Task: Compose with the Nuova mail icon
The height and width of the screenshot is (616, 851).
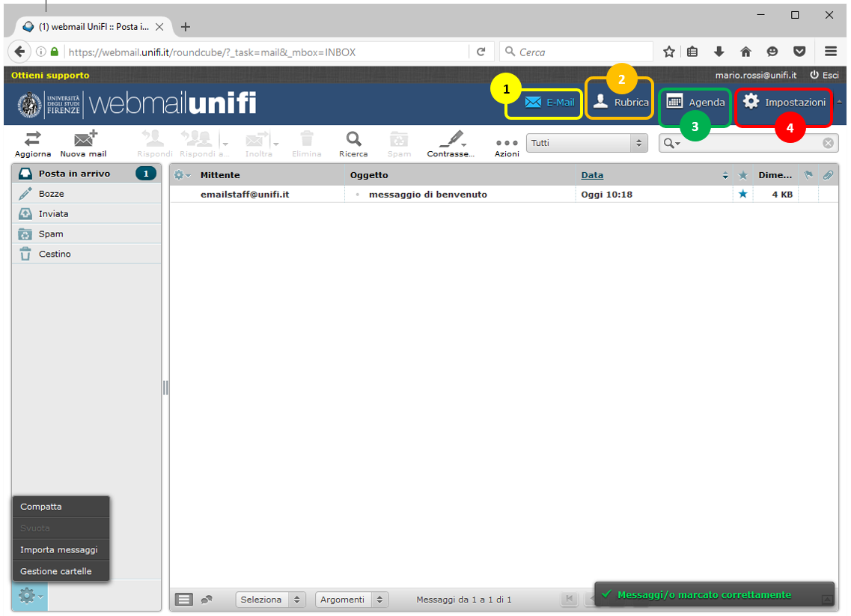Action: 85,139
